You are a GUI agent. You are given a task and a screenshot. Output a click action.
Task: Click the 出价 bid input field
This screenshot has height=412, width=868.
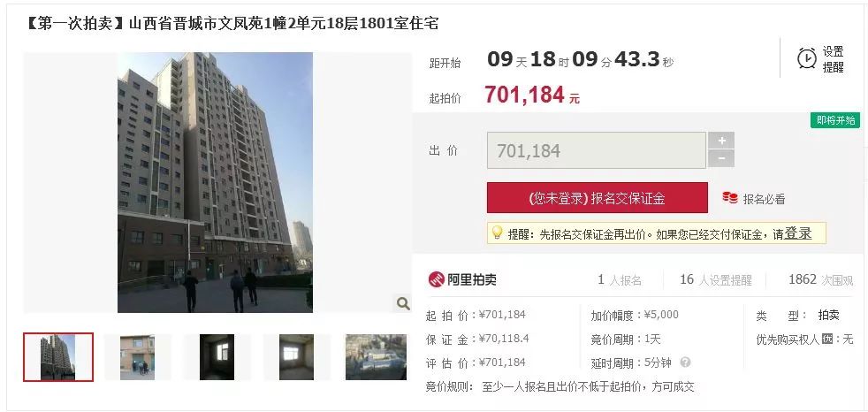(x=596, y=150)
